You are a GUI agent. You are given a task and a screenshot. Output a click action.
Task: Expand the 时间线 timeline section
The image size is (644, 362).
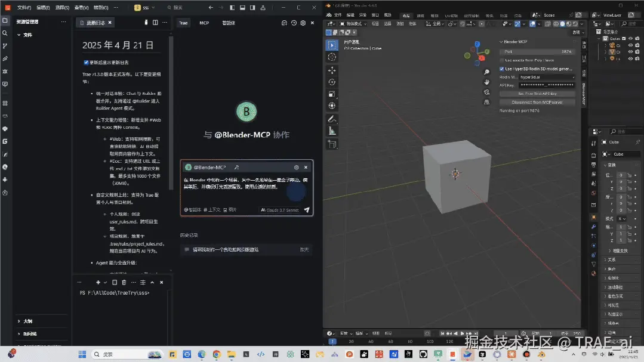point(19,334)
